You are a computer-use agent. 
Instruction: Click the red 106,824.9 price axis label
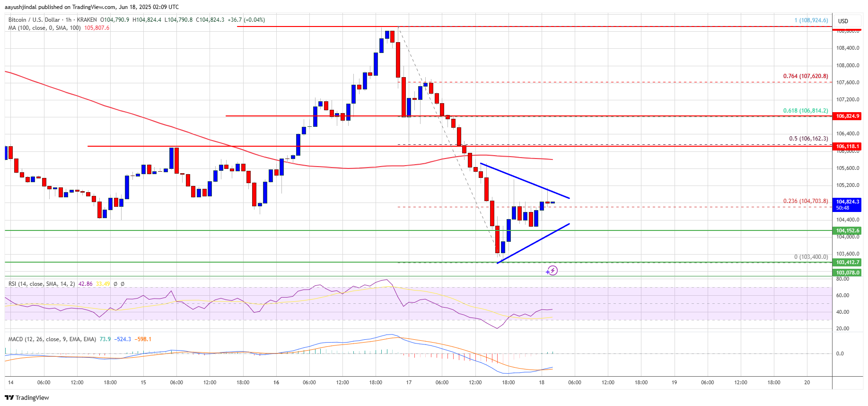847,116
